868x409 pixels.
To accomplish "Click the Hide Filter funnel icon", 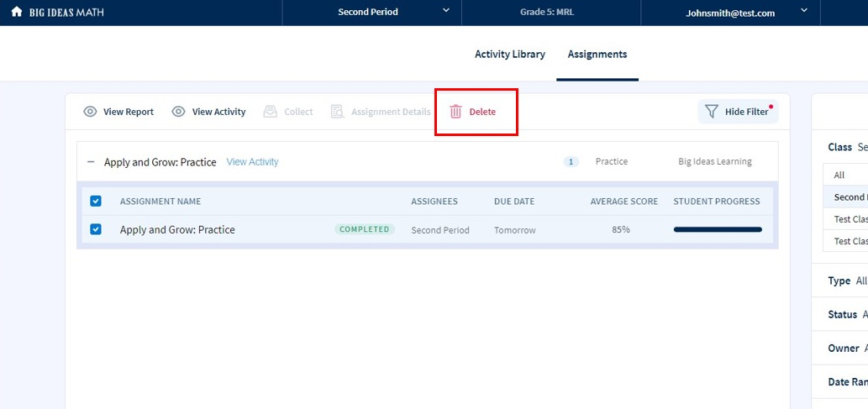I will [711, 112].
